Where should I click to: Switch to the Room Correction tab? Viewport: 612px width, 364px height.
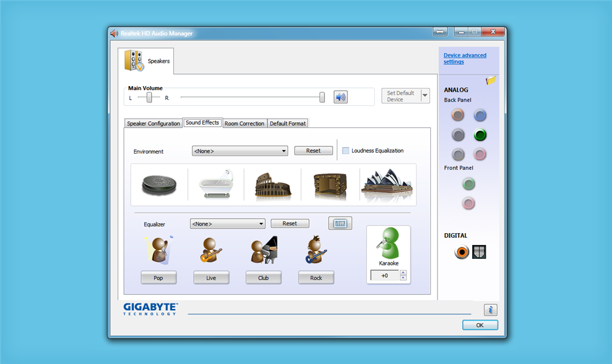[244, 123]
